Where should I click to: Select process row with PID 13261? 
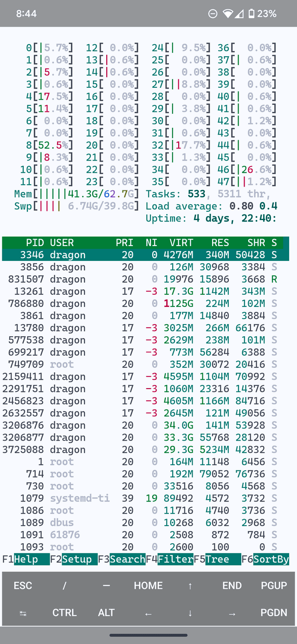[x=146, y=291]
